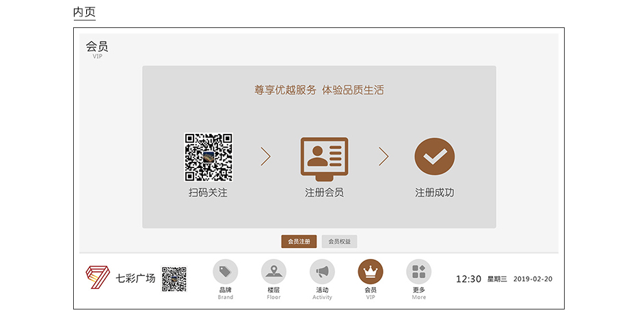Screen dimensions: 644x317
Task: Click the 注册会员 ID card monitor icon
Action: coord(324,158)
